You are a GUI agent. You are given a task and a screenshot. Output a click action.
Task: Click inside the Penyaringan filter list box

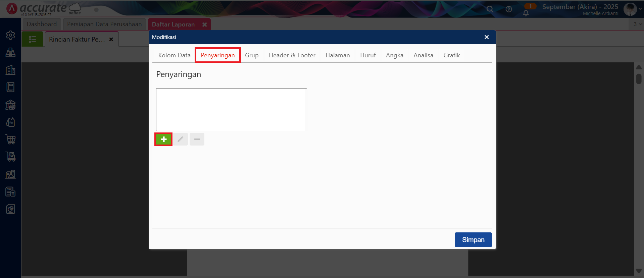pos(231,110)
